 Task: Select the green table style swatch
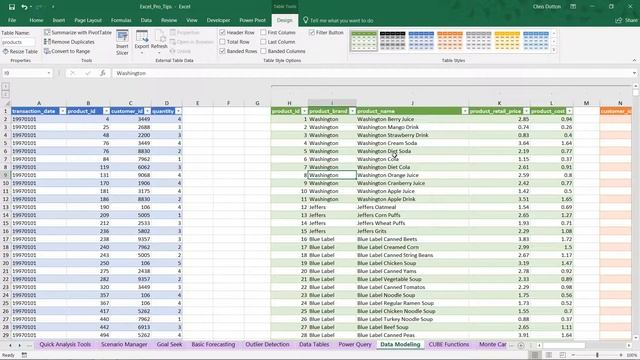pyautogui.click(x=364, y=41)
